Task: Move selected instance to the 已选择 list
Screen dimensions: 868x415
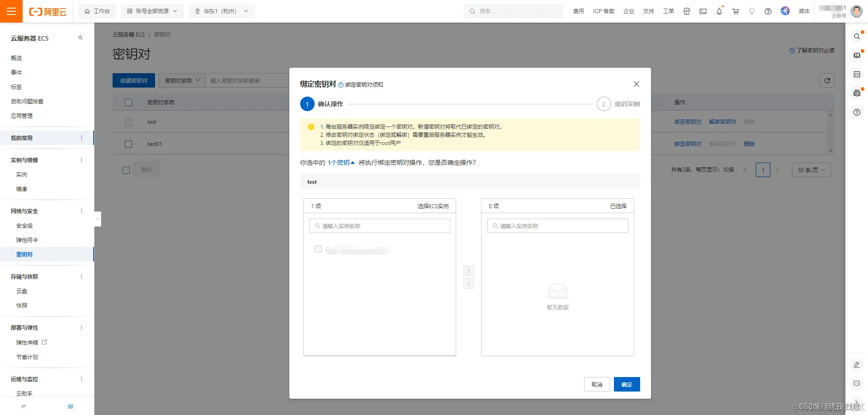Action: 469,271
